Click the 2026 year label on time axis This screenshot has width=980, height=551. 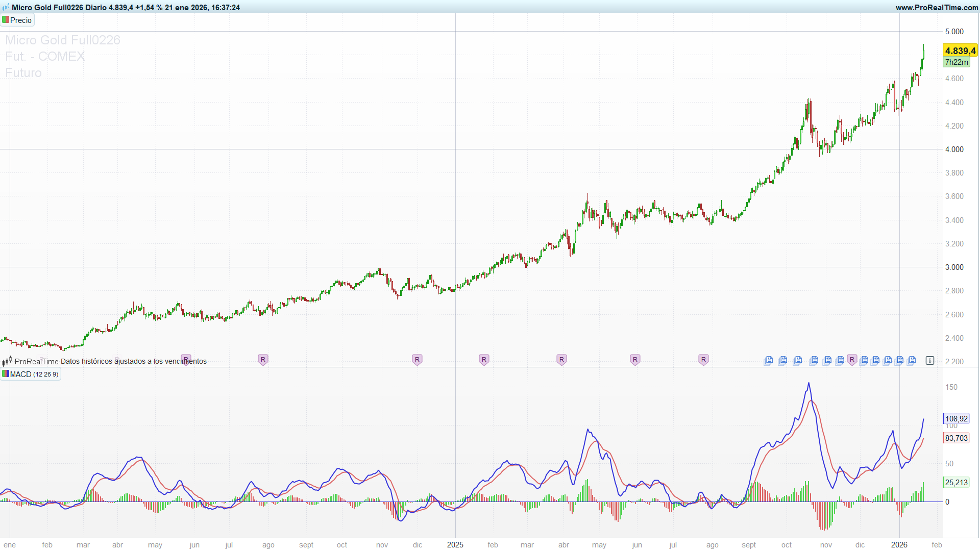tap(899, 545)
